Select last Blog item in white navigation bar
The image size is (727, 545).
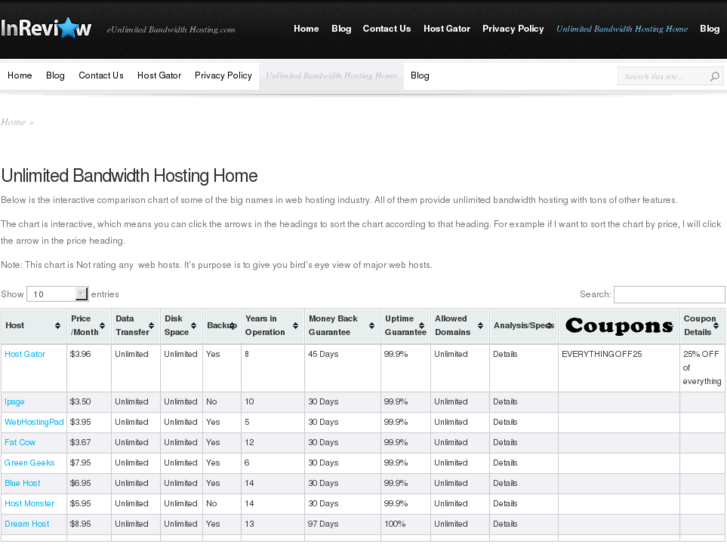420,76
